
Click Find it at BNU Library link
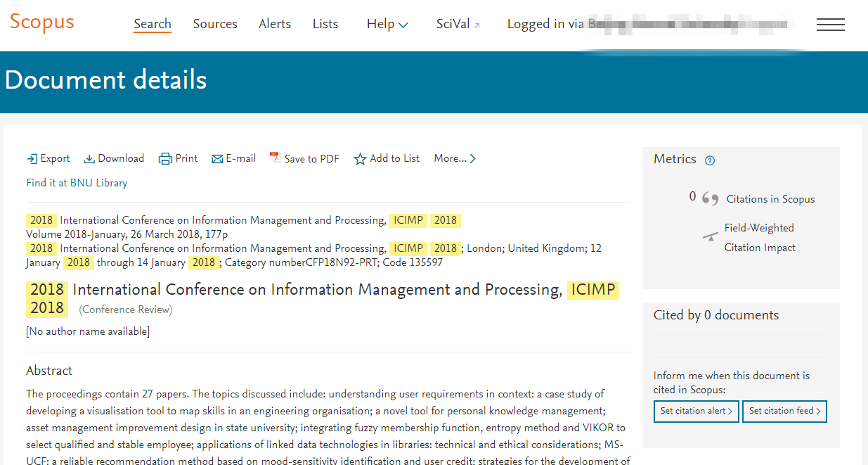[x=77, y=183]
